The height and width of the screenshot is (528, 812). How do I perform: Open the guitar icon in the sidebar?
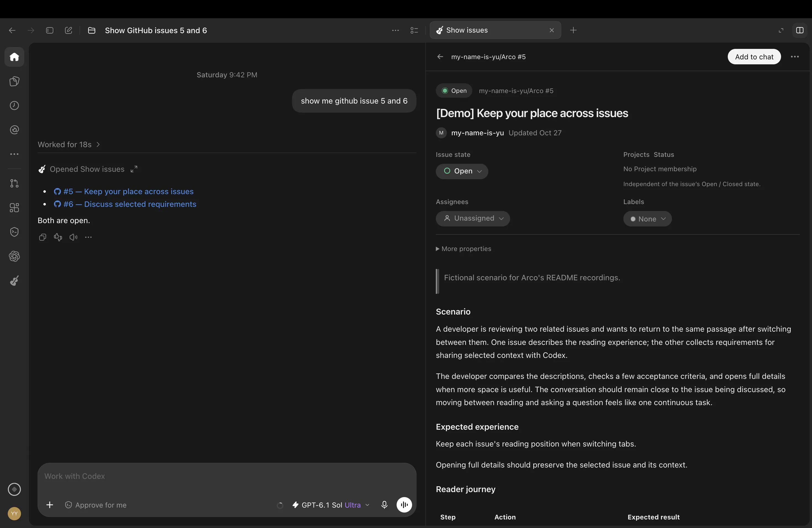pyautogui.click(x=14, y=280)
